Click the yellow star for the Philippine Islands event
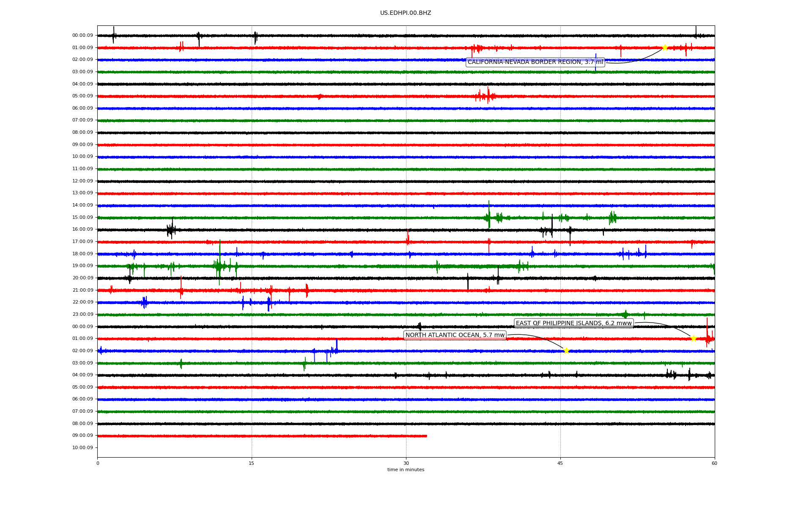812x508 pixels. (694, 338)
